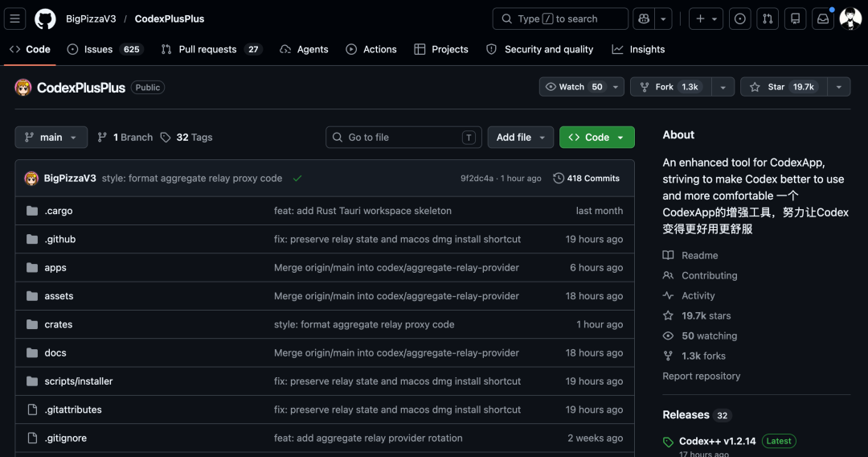Switch to the Code tab

(x=31, y=49)
